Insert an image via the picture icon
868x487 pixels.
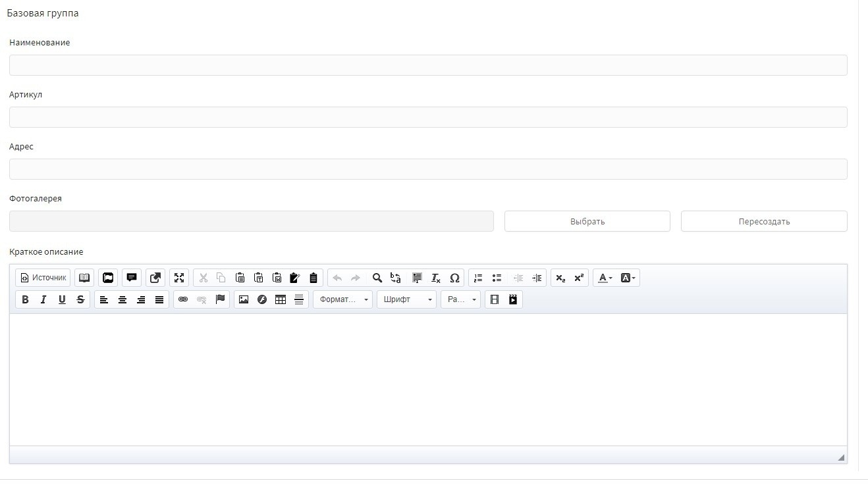[x=244, y=299]
